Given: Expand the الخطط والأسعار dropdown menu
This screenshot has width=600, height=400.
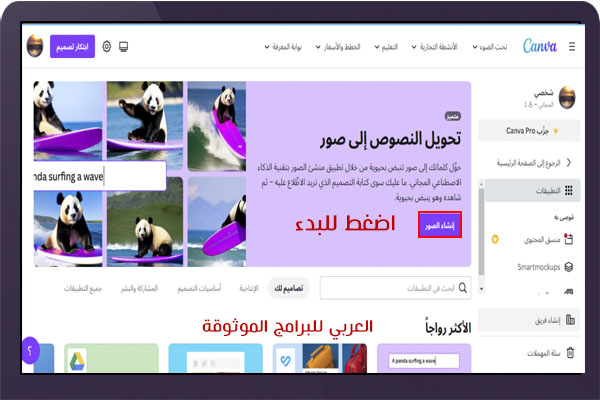Looking at the screenshot, I should [x=338, y=47].
